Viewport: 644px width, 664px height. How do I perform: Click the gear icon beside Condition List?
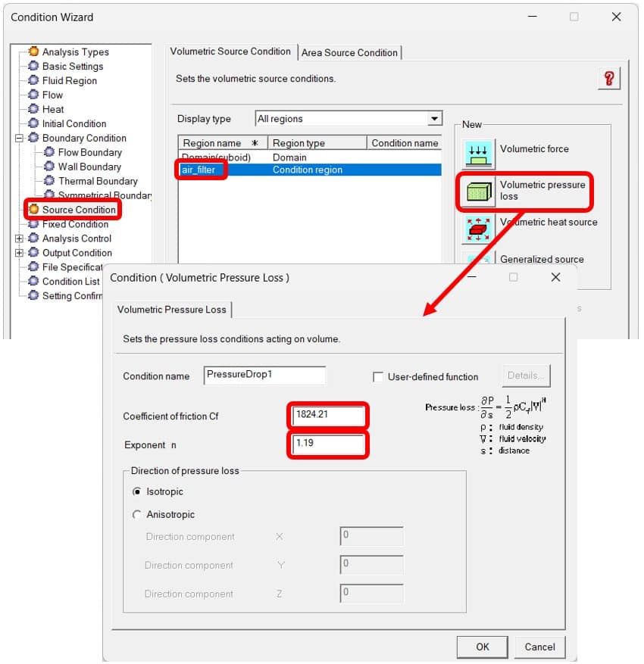33,281
